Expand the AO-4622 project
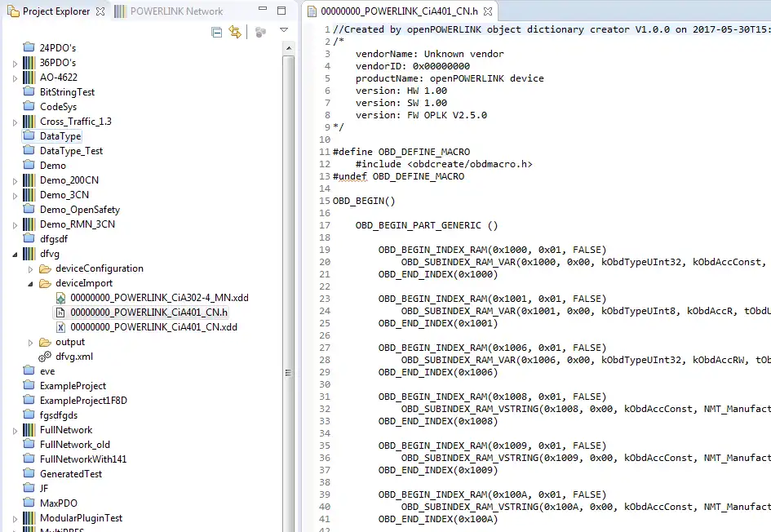 click(15, 78)
